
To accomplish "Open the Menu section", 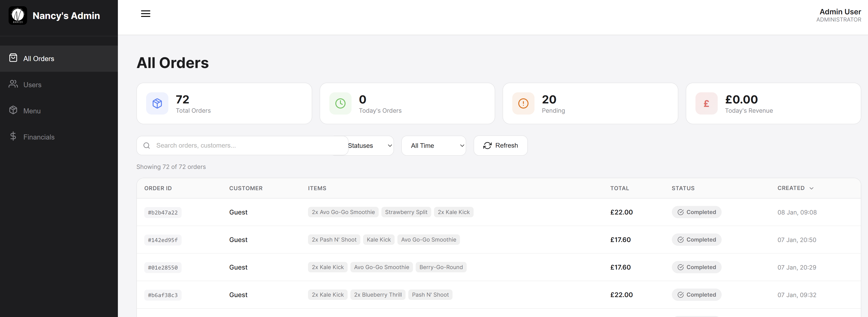I will [59, 111].
